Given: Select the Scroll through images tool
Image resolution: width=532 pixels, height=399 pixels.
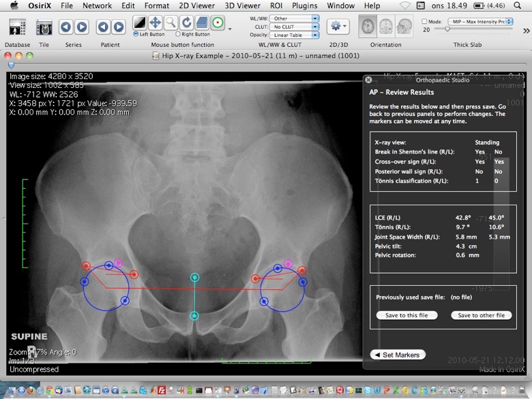Looking at the screenshot, I should pos(202,23).
